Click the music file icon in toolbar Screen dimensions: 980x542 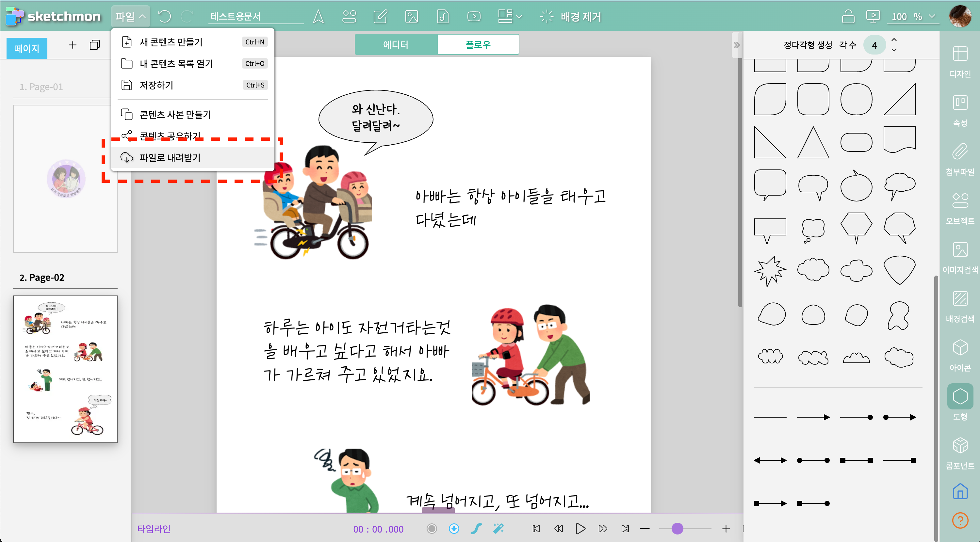442,16
